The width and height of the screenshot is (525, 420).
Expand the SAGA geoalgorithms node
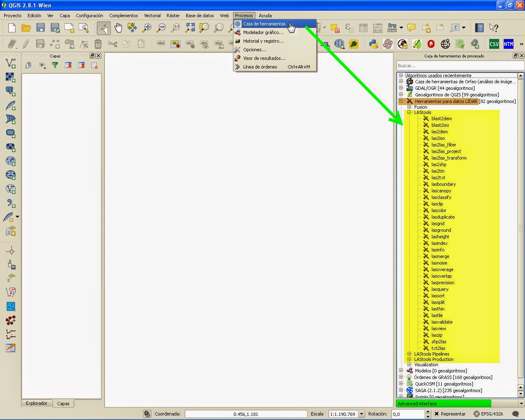[x=401, y=390]
